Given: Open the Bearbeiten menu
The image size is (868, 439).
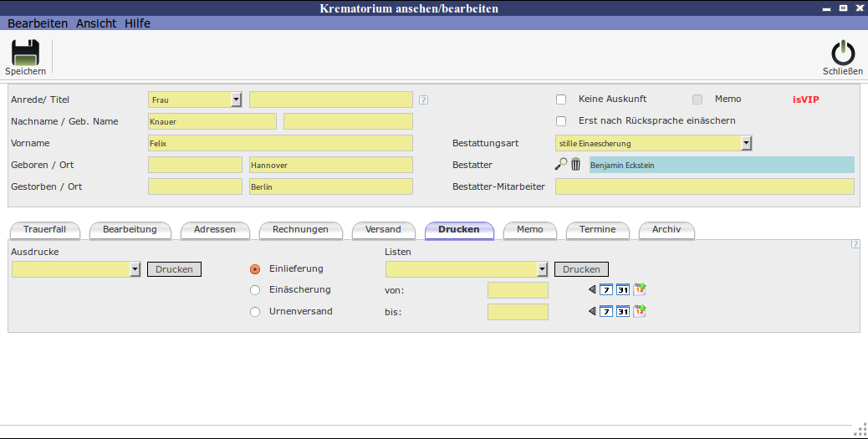Looking at the screenshot, I should pyautogui.click(x=38, y=23).
